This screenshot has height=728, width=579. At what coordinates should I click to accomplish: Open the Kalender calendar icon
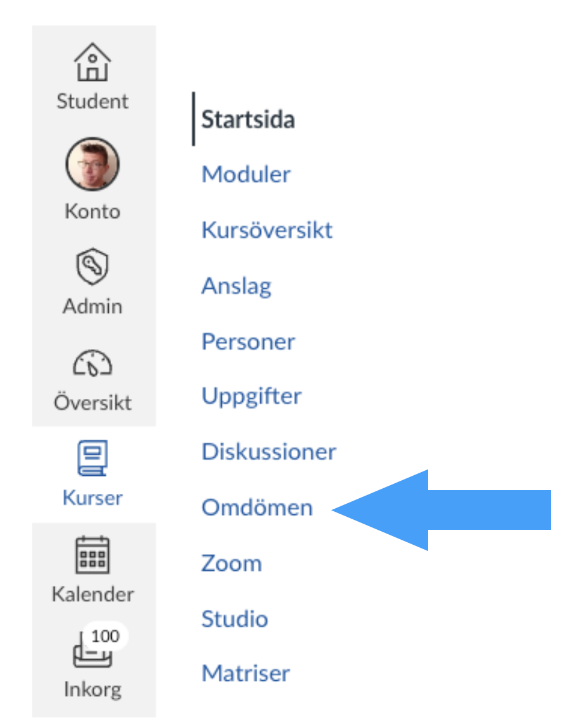pyautogui.click(x=93, y=555)
